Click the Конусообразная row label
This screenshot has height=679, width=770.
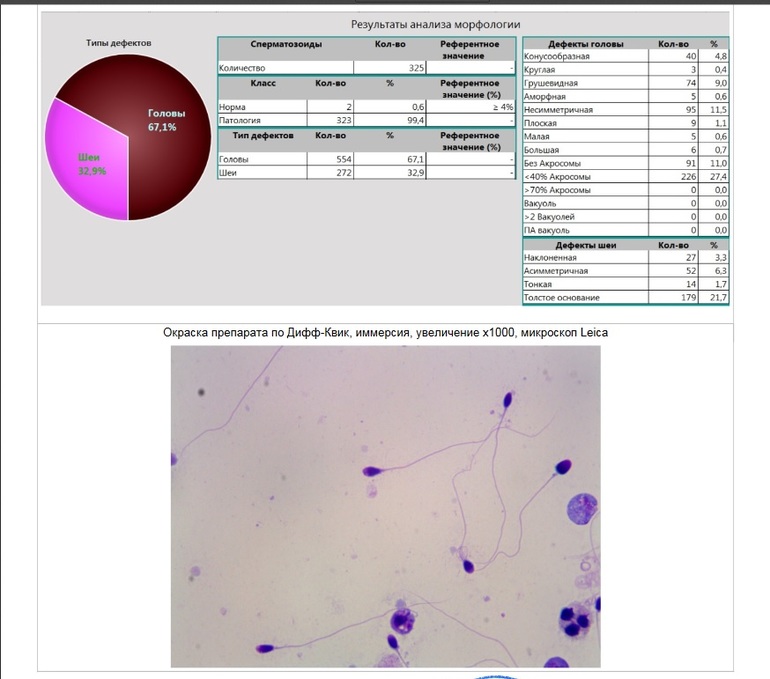(557, 57)
